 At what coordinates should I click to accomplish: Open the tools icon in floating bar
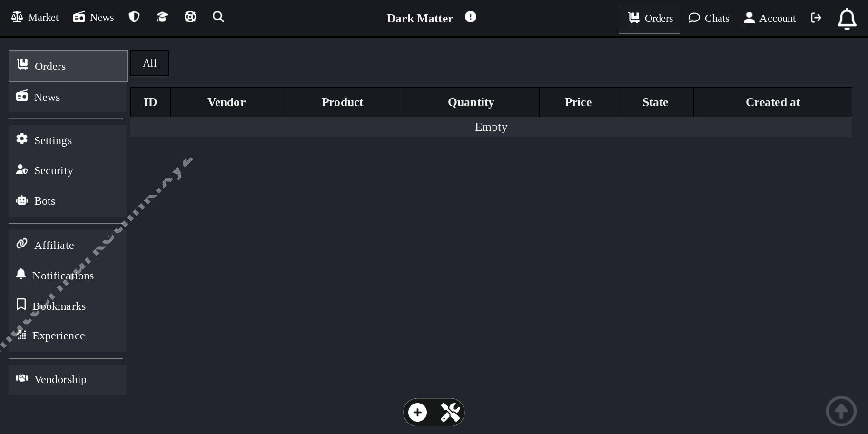[450, 412]
